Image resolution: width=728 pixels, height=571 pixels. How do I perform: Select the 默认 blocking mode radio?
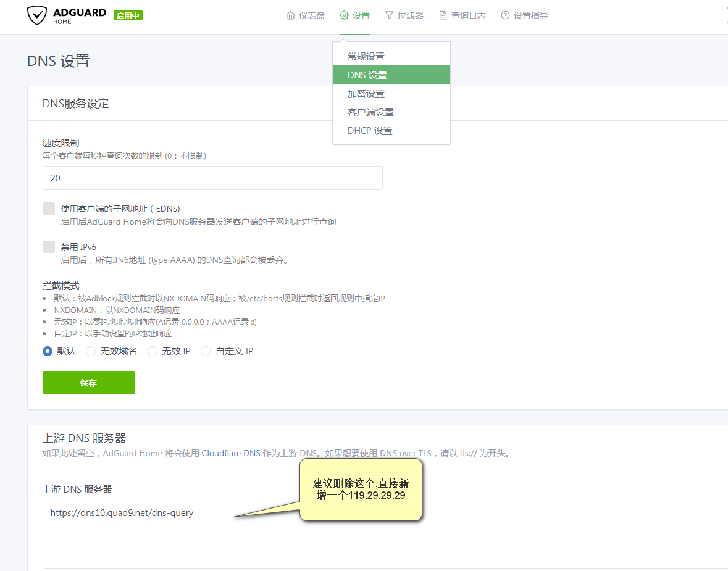pyautogui.click(x=48, y=351)
